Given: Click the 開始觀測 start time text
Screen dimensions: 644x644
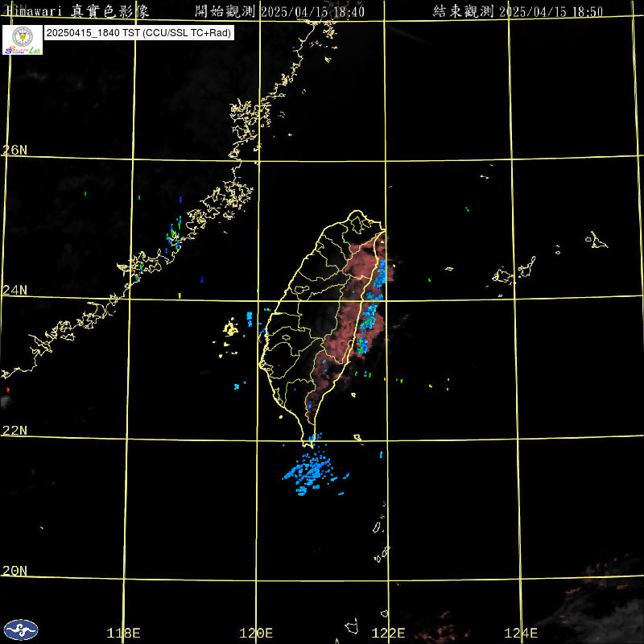Looking at the screenshot, I should pyautogui.click(x=279, y=11).
